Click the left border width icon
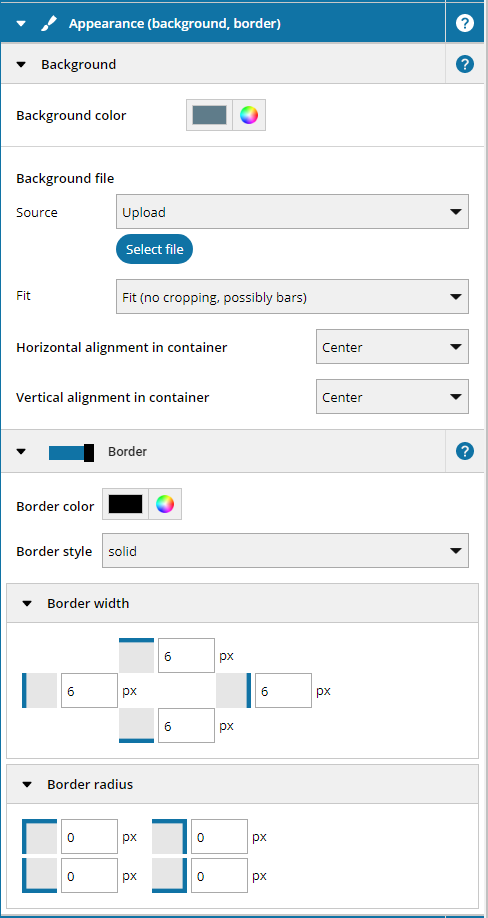 point(40,690)
